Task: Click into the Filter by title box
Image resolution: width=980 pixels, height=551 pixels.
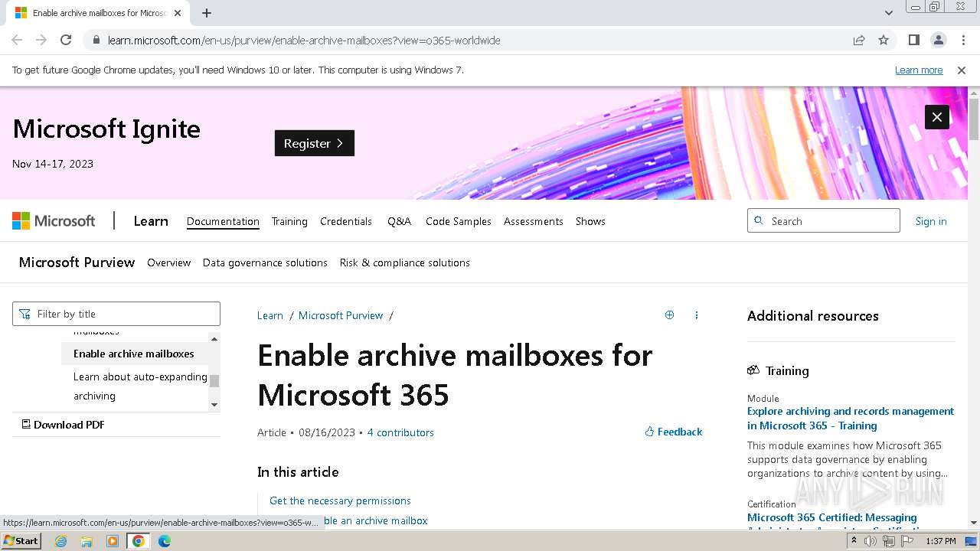Action: click(116, 314)
